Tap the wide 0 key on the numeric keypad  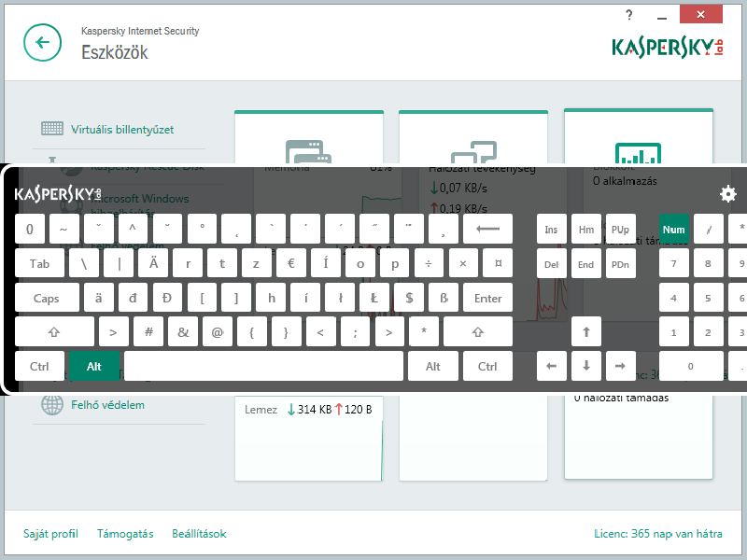[691, 366]
